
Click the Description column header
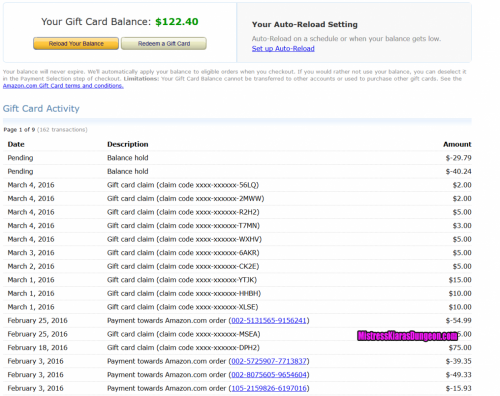[128, 144]
